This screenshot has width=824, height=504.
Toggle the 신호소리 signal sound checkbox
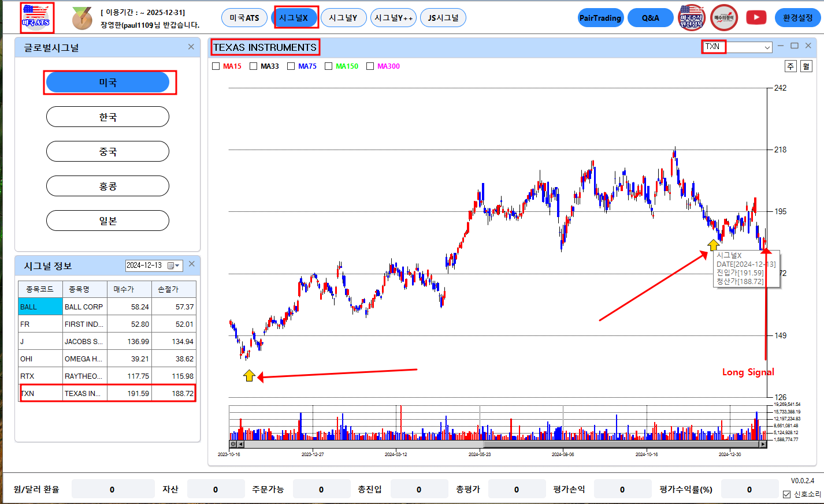click(x=787, y=494)
